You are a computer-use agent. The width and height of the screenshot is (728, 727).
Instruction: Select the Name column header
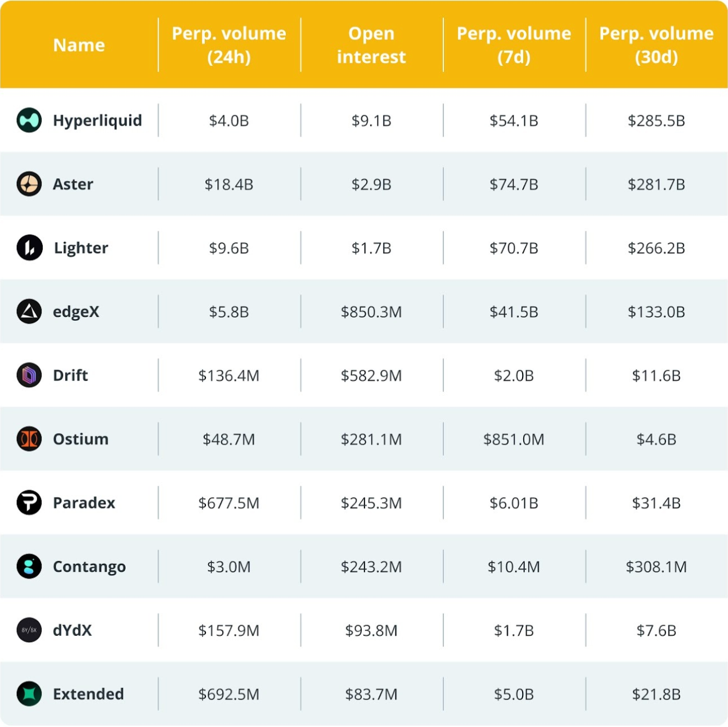tap(79, 45)
